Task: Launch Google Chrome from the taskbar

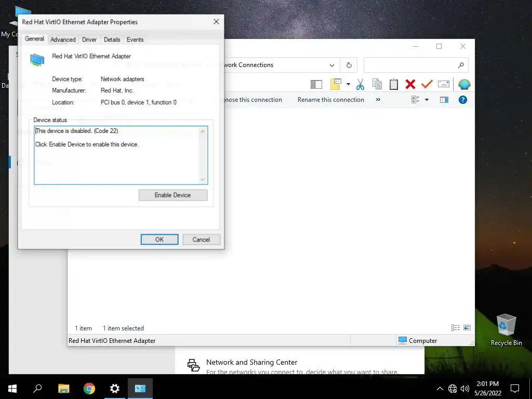Action: pyautogui.click(x=89, y=389)
